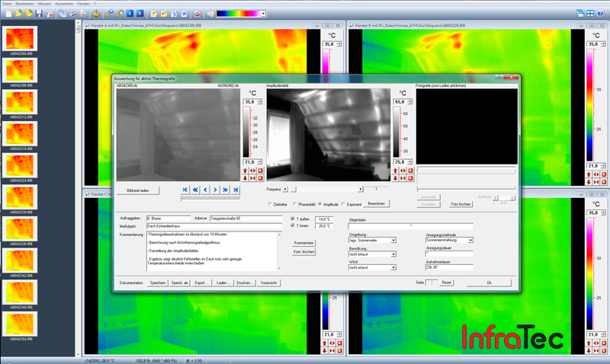Jump to last image in the series

coord(235,189)
